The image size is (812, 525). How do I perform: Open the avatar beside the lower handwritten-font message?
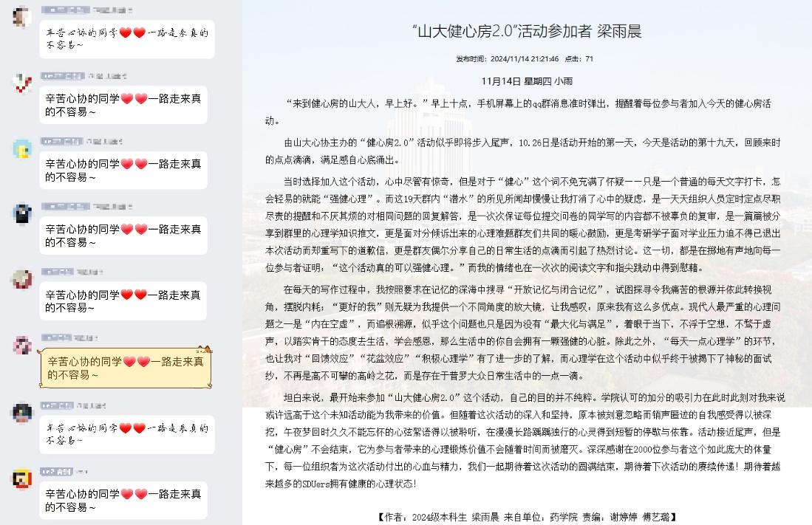[22, 411]
